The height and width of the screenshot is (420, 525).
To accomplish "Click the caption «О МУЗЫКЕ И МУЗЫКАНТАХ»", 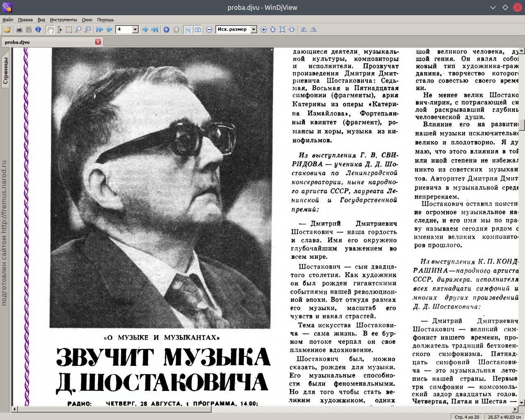I will (162, 338).
